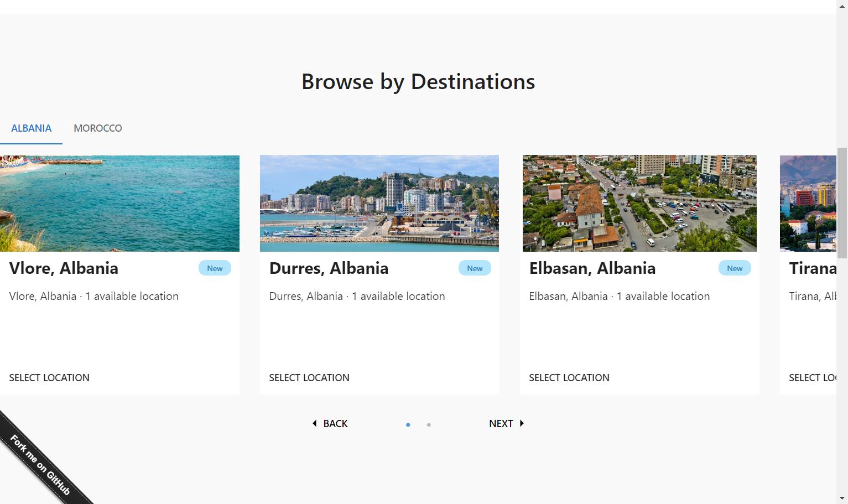Viewport: 848px width, 504px height.
Task: Open the Durres harbor photo
Action: (379, 204)
